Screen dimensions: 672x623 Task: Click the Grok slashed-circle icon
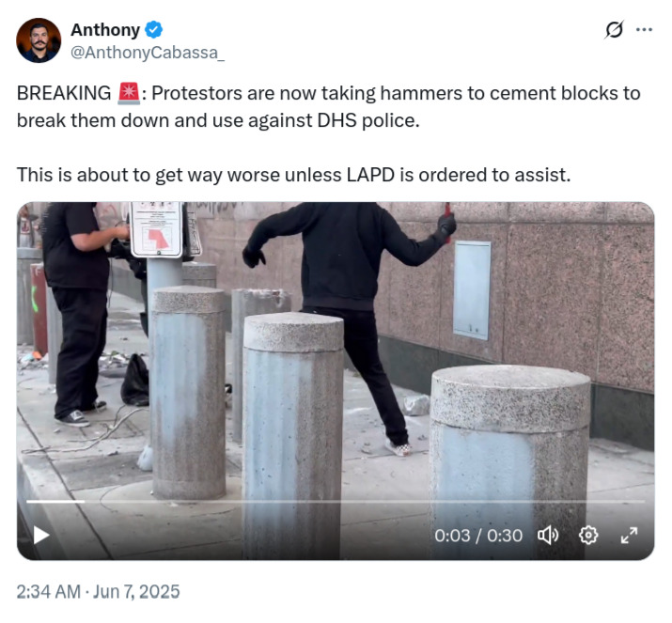[614, 29]
